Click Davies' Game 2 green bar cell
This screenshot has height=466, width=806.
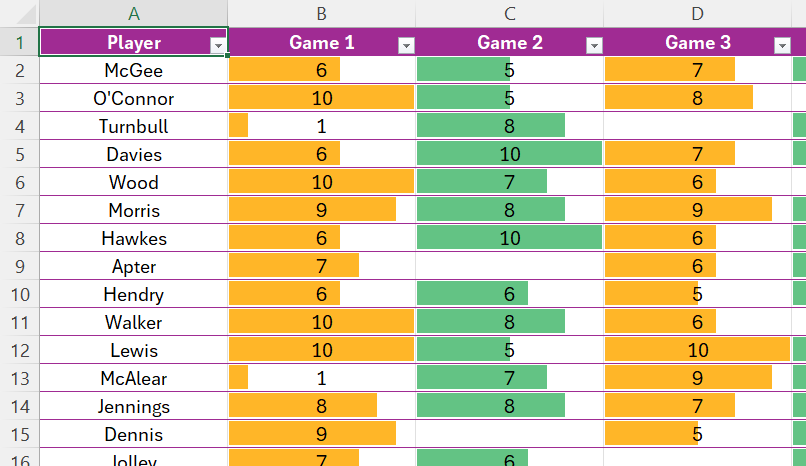509,155
